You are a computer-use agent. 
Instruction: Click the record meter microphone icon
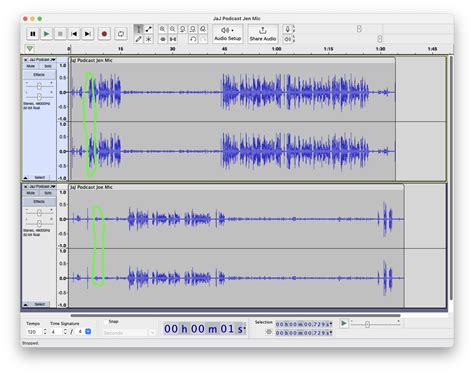click(288, 29)
